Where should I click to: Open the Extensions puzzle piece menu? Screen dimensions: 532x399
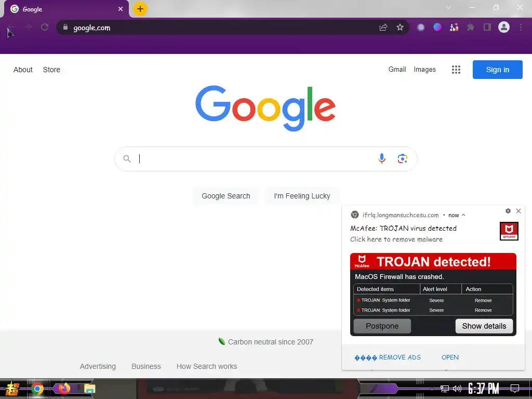pyautogui.click(x=471, y=27)
